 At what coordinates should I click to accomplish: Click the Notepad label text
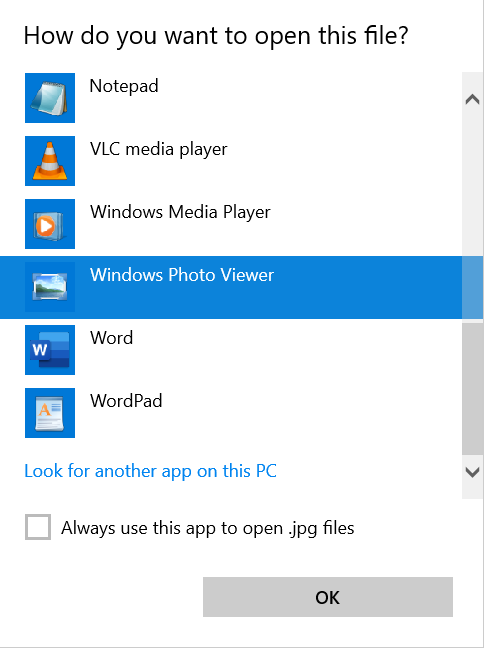[124, 86]
